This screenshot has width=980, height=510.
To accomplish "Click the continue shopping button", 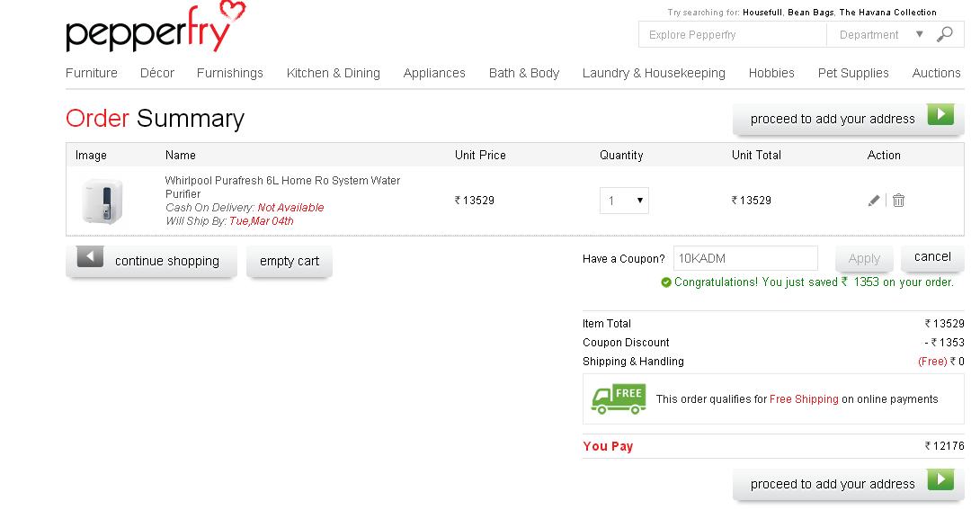I will [151, 261].
